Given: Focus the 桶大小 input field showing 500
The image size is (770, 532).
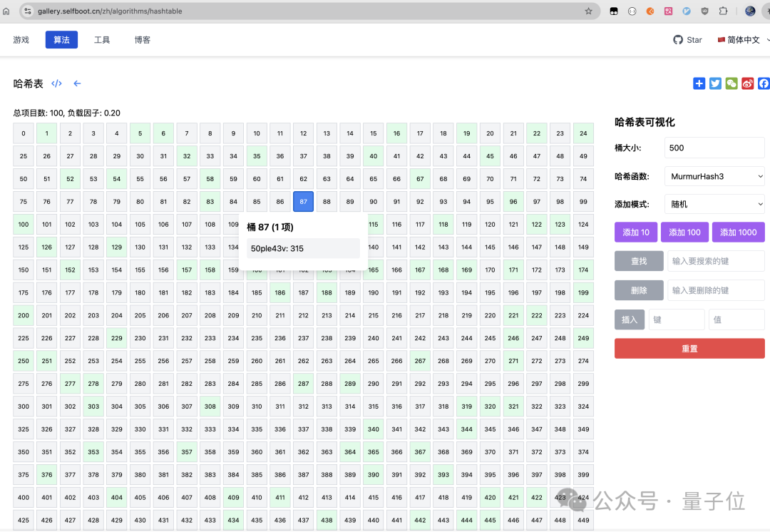Looking at the screenshot, I should click(x=714, y=148).
